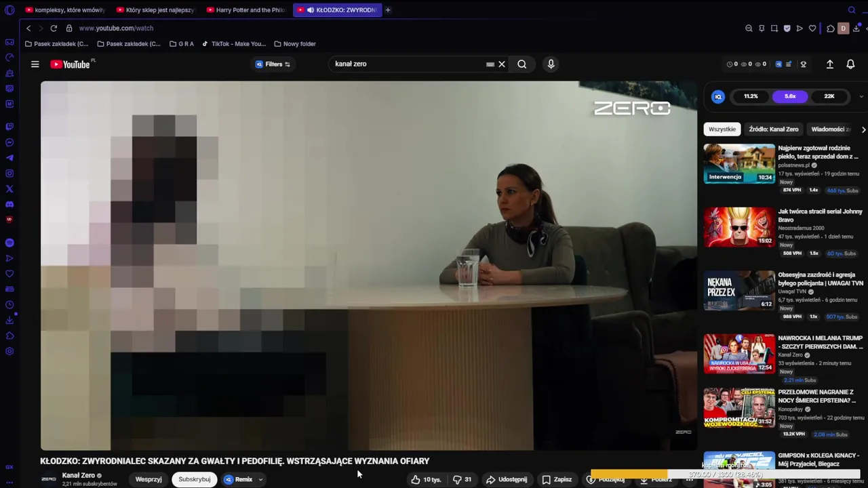Open the Kanał Zero channel avatar
The image size is (868, 488).
49,479
